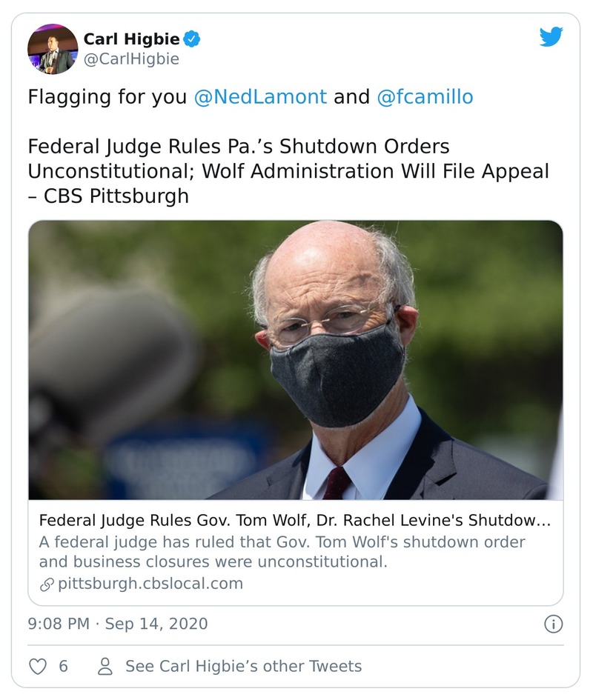593x700 pixels.
Task: Open the article photo of the masked man
Action: (x=295, y=359)
